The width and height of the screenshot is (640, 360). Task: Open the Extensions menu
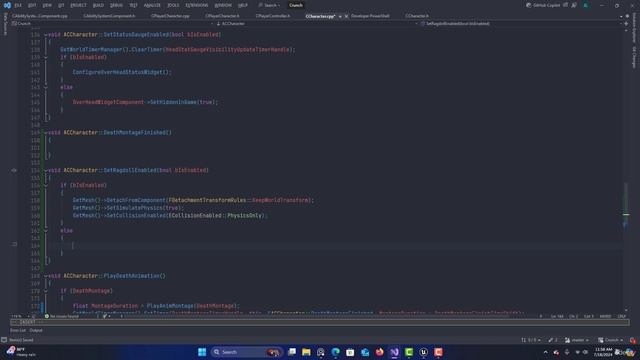197,5
